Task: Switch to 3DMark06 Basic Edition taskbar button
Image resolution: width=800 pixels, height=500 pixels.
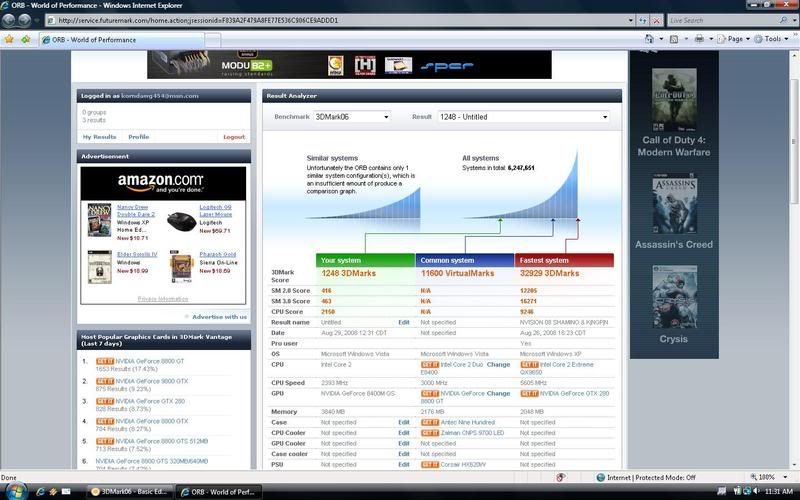Action: (x=131, y=492)
